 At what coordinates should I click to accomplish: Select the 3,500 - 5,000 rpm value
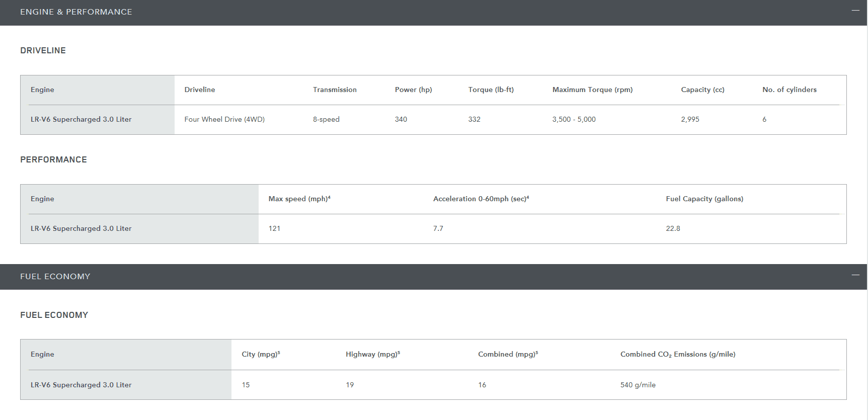click(574, 119)
